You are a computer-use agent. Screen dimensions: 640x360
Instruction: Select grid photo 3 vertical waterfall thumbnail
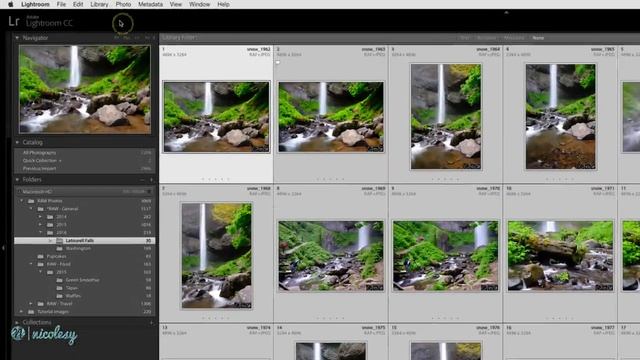pos(446,116)
